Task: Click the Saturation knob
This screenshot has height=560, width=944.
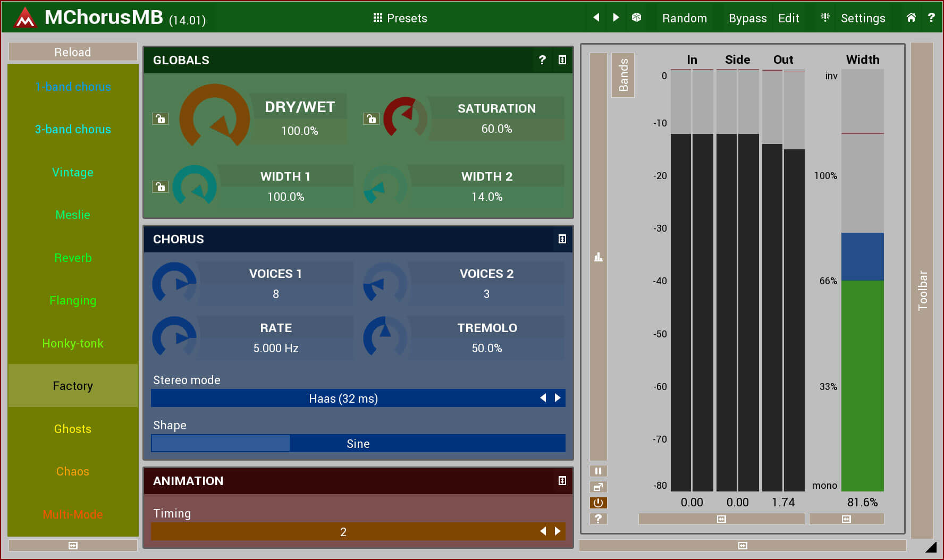Action: point(405,117)
